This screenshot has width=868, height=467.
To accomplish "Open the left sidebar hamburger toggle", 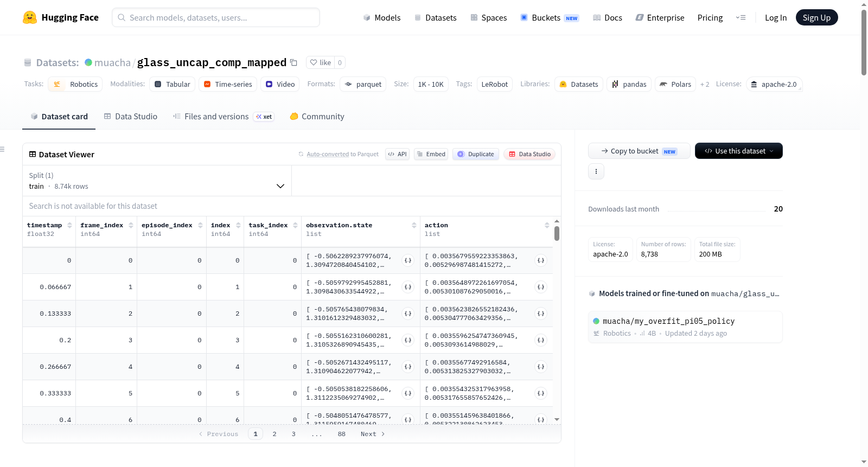I will [x=2, y=149].
